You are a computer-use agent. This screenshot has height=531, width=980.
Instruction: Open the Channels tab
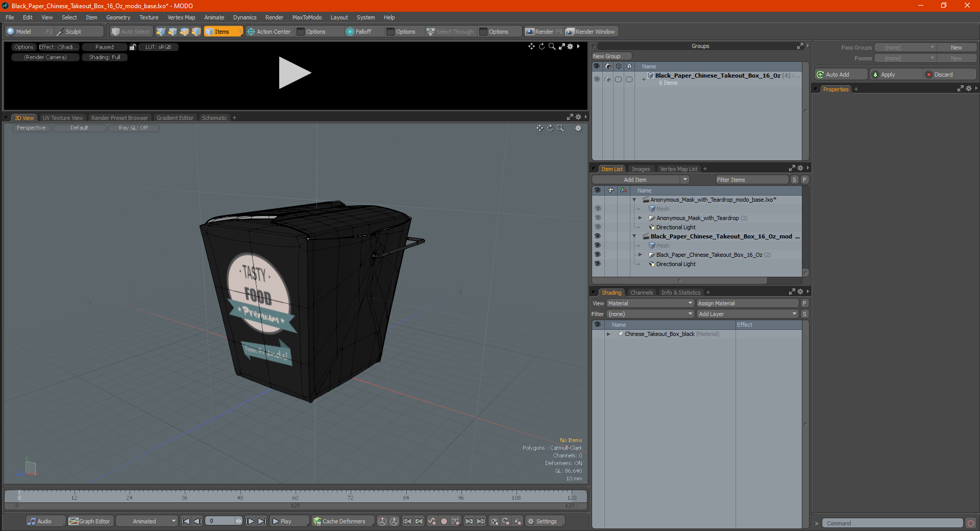pos(642,293)
